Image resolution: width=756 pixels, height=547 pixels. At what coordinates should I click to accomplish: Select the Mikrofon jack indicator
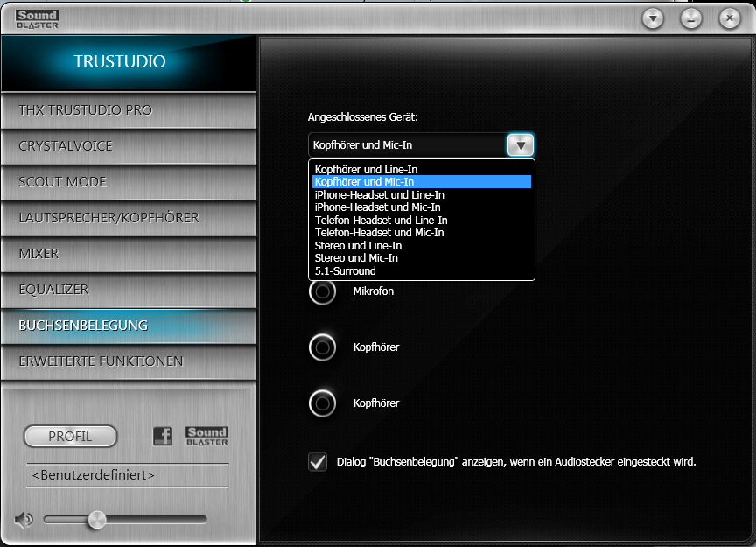point(322,291)
